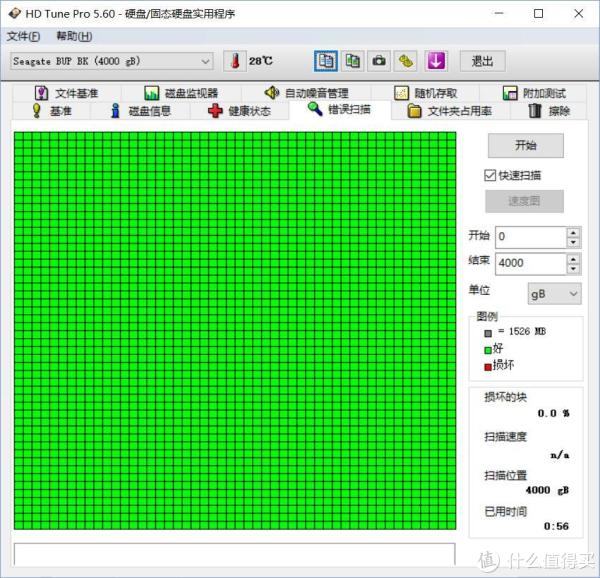Open the 磁盘信息 tab

140,111
